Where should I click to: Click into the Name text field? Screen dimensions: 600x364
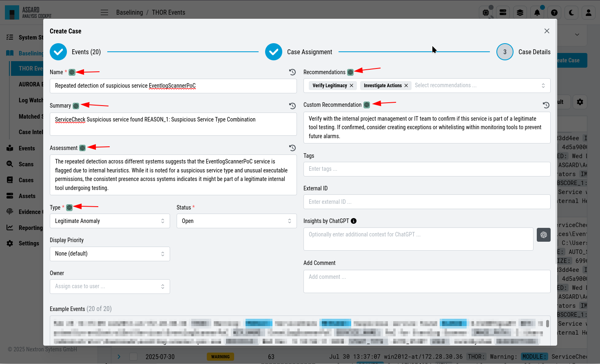click(173, 86)
